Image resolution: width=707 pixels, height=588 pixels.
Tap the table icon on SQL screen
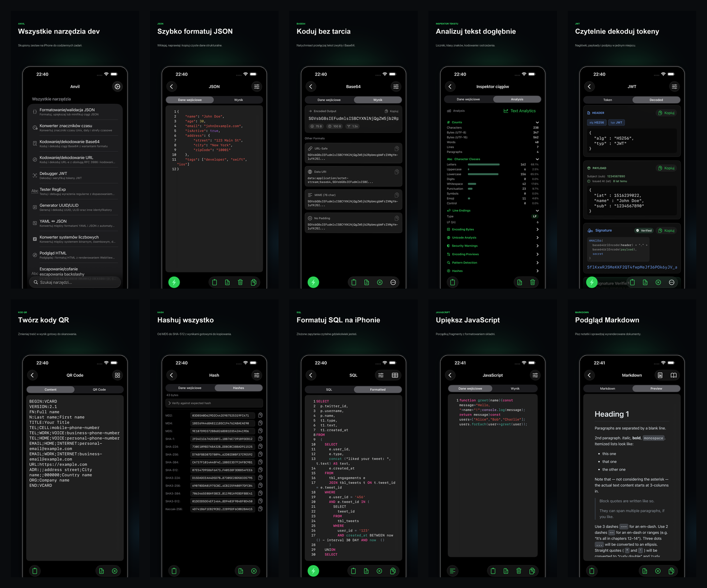pos(395,375)
